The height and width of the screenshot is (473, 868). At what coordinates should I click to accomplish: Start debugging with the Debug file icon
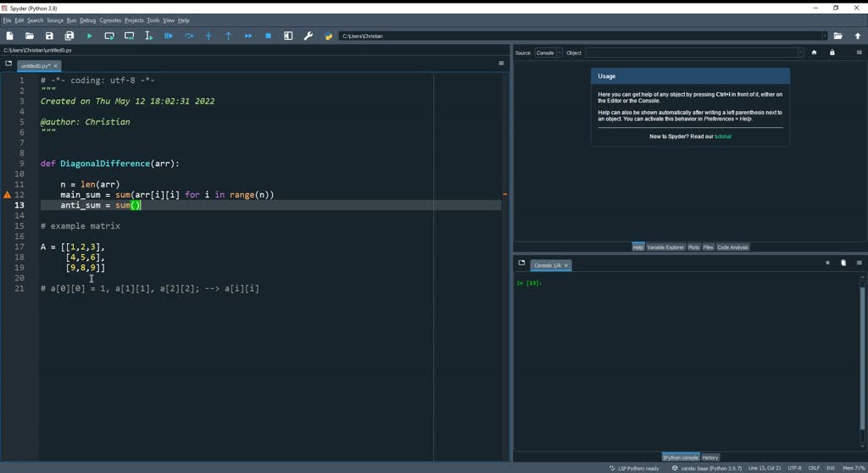pos(169,36)
